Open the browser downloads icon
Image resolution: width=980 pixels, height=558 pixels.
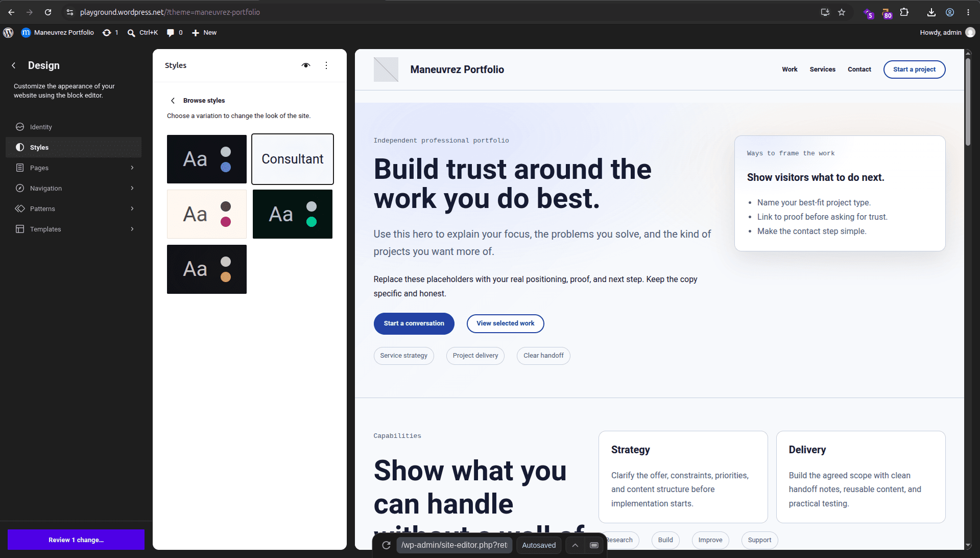(931, 12)
